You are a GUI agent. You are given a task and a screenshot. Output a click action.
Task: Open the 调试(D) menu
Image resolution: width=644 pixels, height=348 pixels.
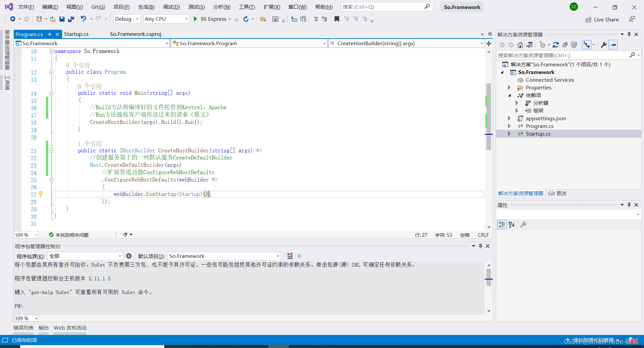click(171, 7)
